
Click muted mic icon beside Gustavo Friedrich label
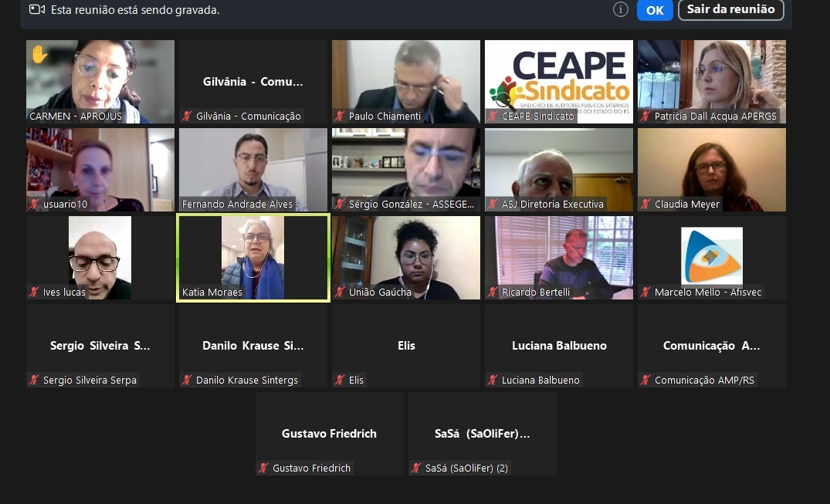click(x=263, y=468)
